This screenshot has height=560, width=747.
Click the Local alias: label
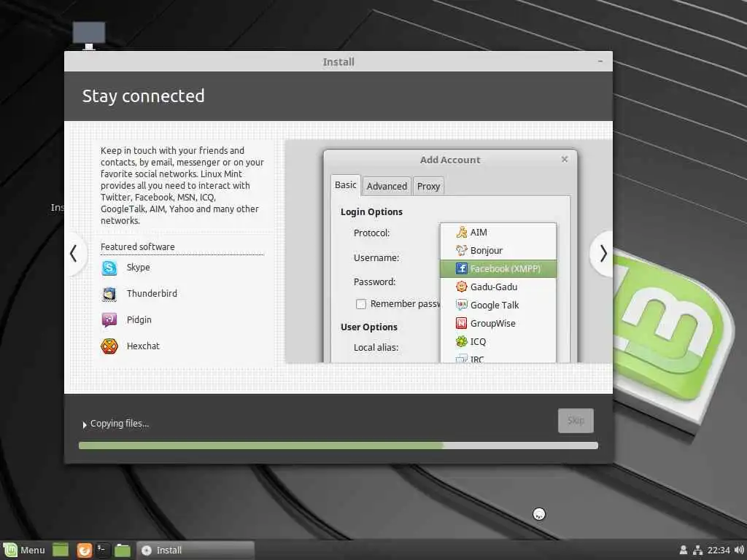(x=376, y=348)
